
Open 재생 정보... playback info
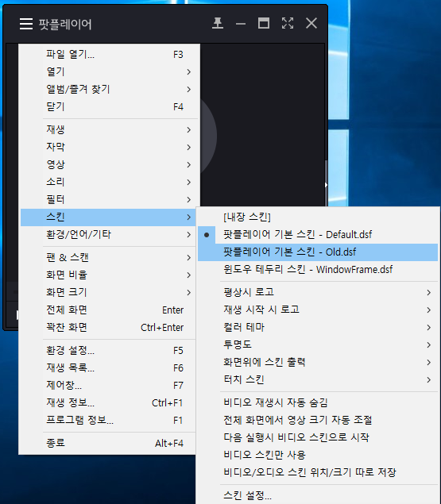click(x=110, y=402)
